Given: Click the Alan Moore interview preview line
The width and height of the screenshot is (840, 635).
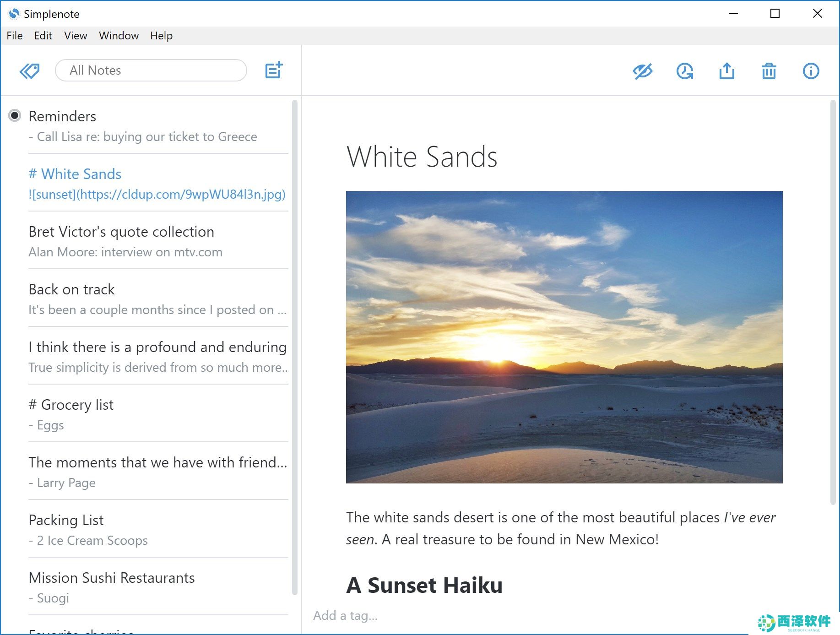Looking at the screenshot, I should [125, 252].
